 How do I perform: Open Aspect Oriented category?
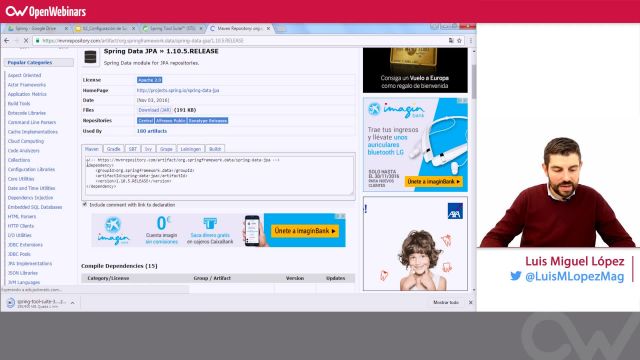click(24, 76)
